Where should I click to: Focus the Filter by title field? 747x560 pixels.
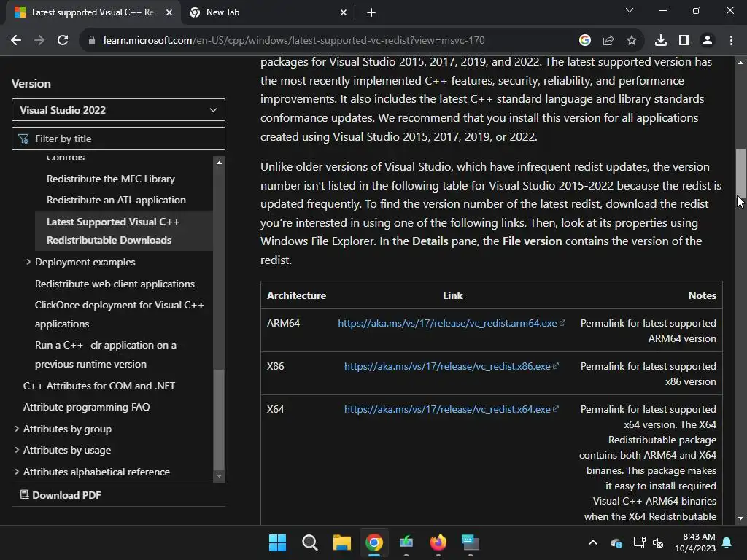pos(118,139)
